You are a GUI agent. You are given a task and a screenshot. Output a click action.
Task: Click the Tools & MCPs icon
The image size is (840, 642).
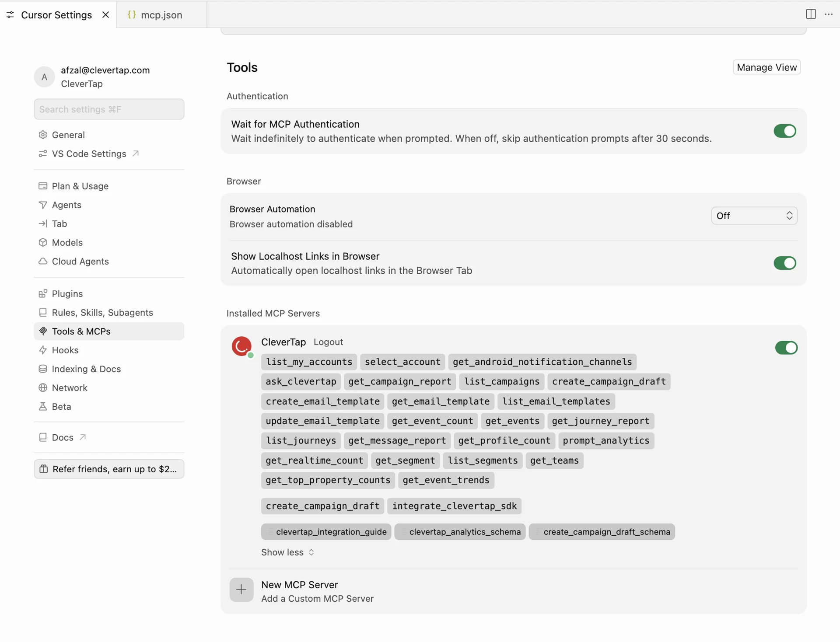43,331
